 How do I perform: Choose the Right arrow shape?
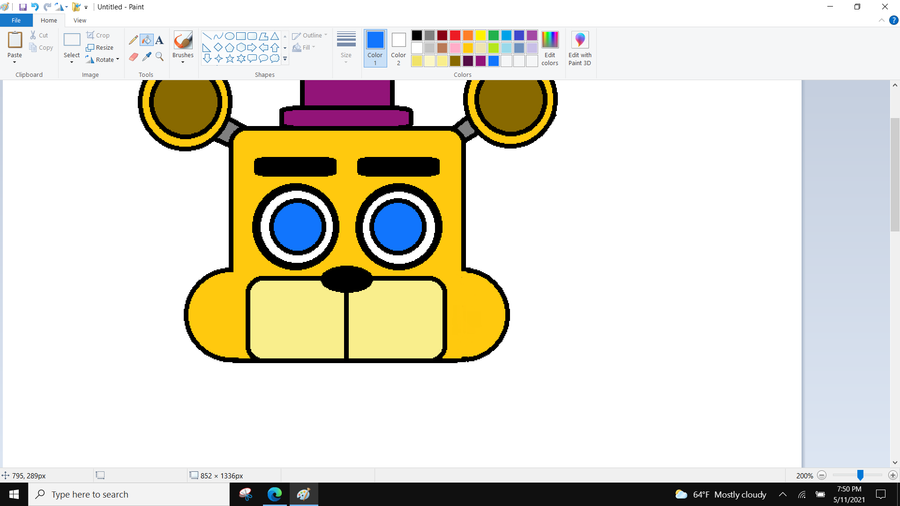click(x=252, y=48)
